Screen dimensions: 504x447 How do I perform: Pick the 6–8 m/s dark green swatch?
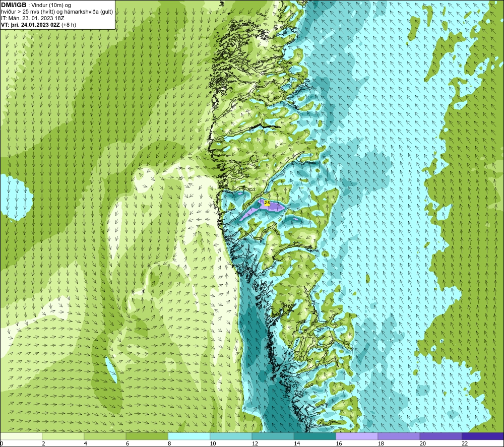pos(147,436)
